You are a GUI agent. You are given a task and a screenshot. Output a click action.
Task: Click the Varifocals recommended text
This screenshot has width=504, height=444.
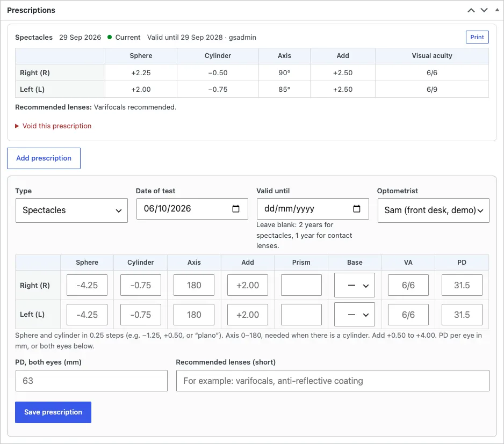click(x=135, y=107)
